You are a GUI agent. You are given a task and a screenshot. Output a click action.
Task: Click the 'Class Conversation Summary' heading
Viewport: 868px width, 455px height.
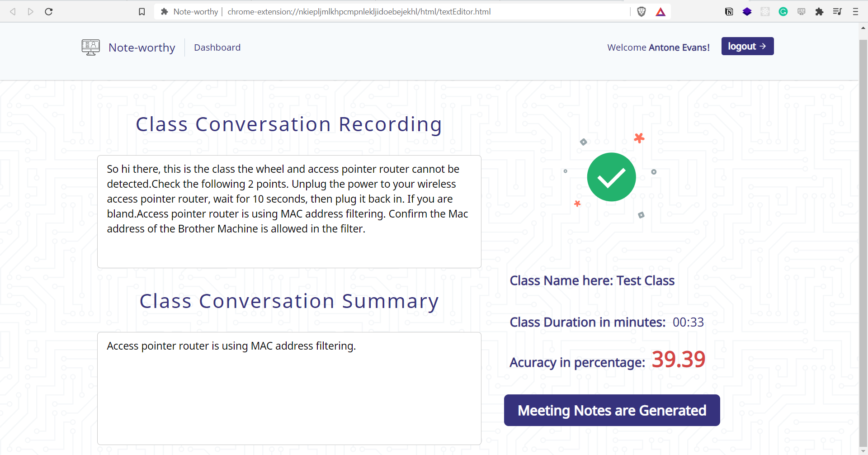(x=289, y=301)
